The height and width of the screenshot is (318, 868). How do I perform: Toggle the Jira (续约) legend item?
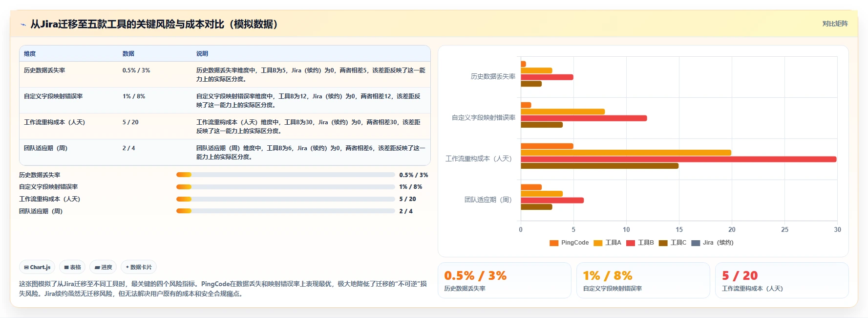coord(713,243)
